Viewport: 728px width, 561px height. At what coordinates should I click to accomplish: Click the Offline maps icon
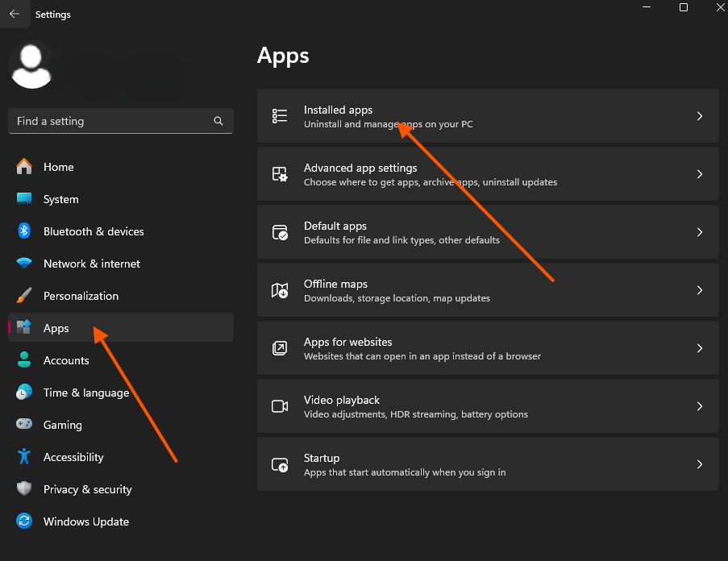point(280,290)
